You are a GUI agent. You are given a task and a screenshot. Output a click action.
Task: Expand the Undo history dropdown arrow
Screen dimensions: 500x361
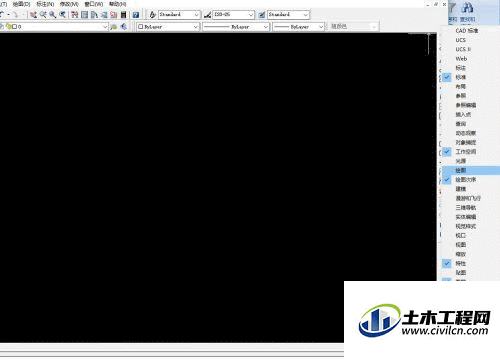click(x=9, y=15)
